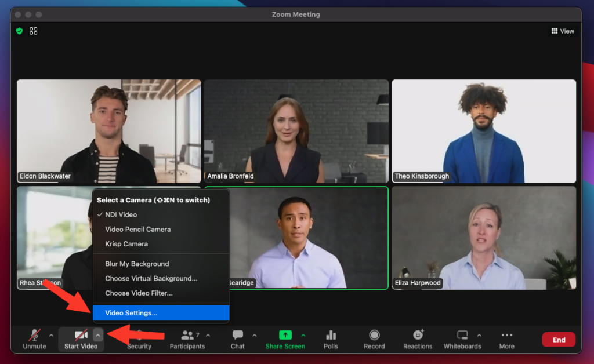Click the green encryption shield icon
This screenshot has width=594, height=364.
19,31
